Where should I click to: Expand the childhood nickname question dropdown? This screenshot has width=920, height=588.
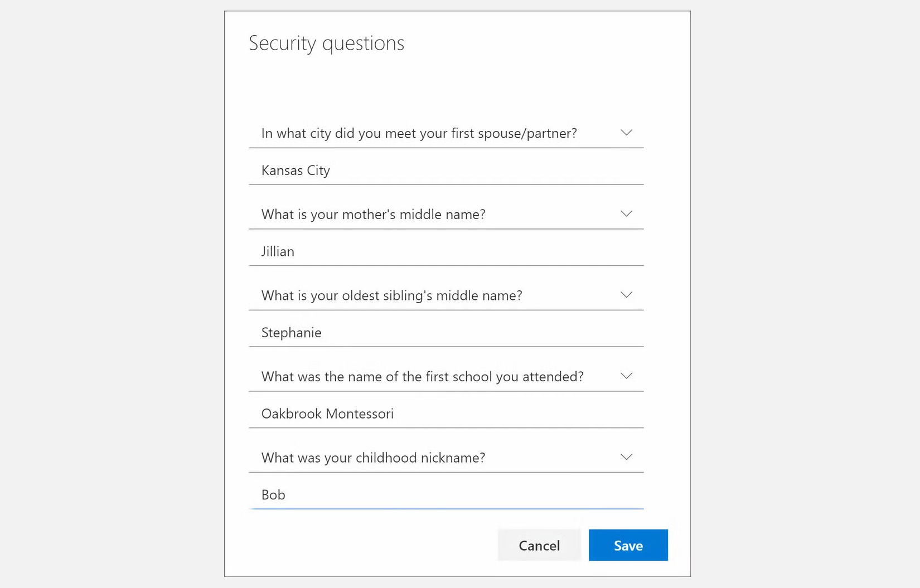click(x=446, y=456)
